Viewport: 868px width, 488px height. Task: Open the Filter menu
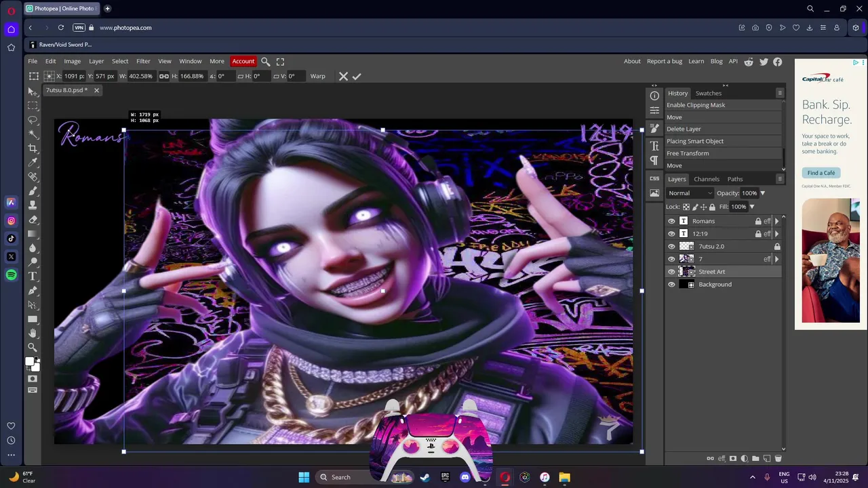coord(143,61)
